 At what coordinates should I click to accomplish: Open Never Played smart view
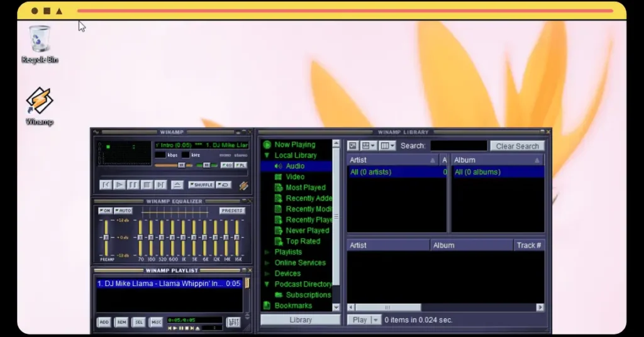[307, 230]
